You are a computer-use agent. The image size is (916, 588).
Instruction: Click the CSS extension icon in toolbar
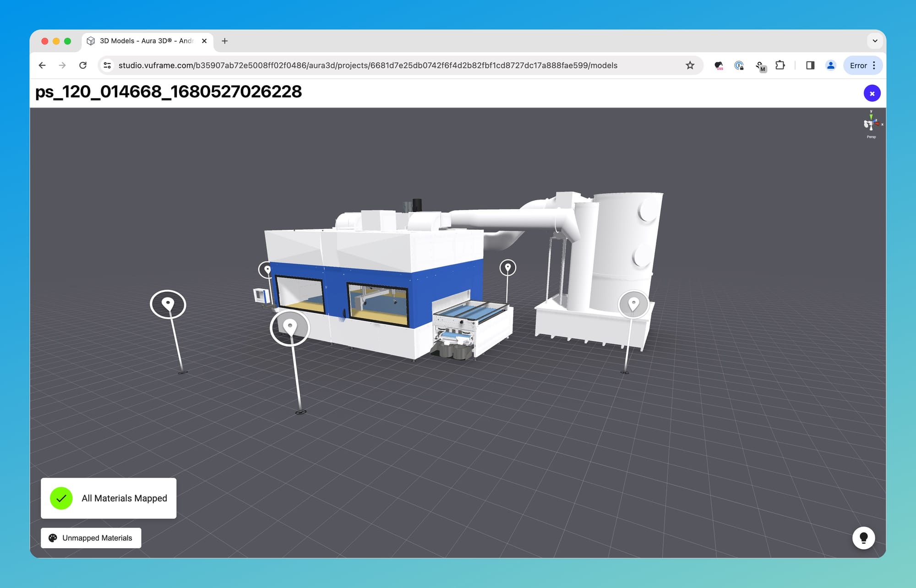click(x=719, y=65)
